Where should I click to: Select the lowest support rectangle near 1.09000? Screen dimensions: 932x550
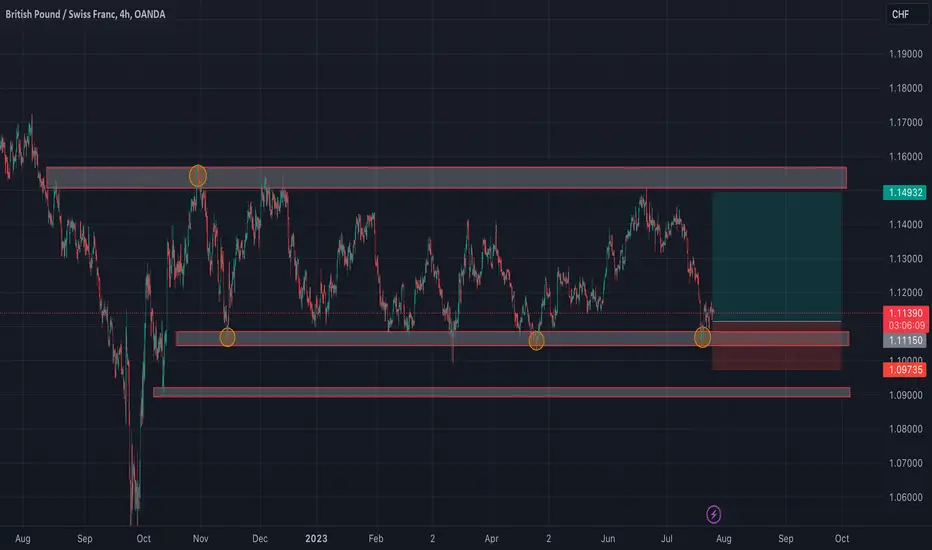pyautogui.click(x=502, y=392)
